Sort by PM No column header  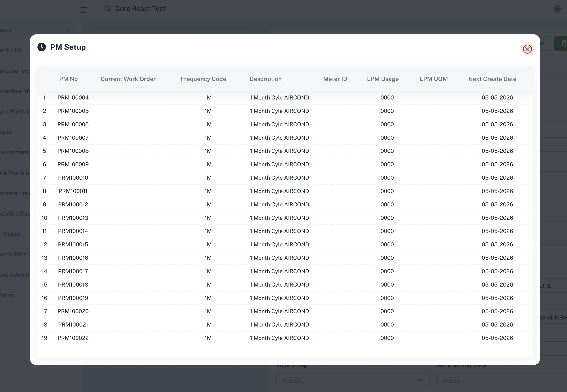(x=68, y=79)
